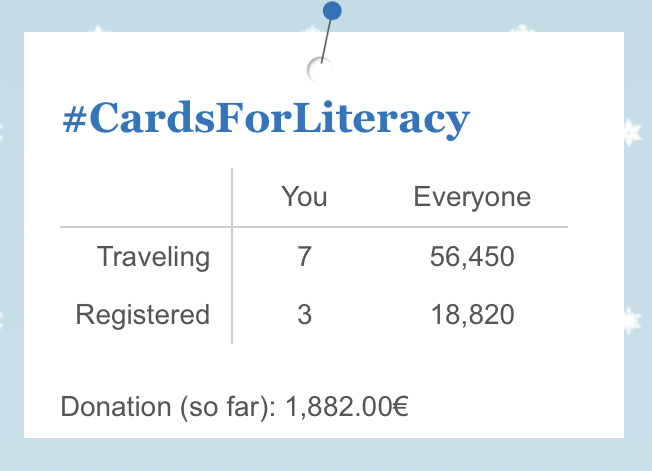
Task: Click your traveling count of 7
Action: 304,256
